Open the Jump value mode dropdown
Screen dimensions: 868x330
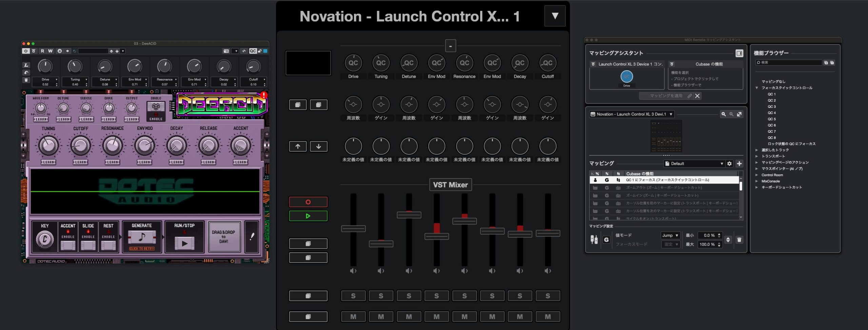tap(670, 235)
